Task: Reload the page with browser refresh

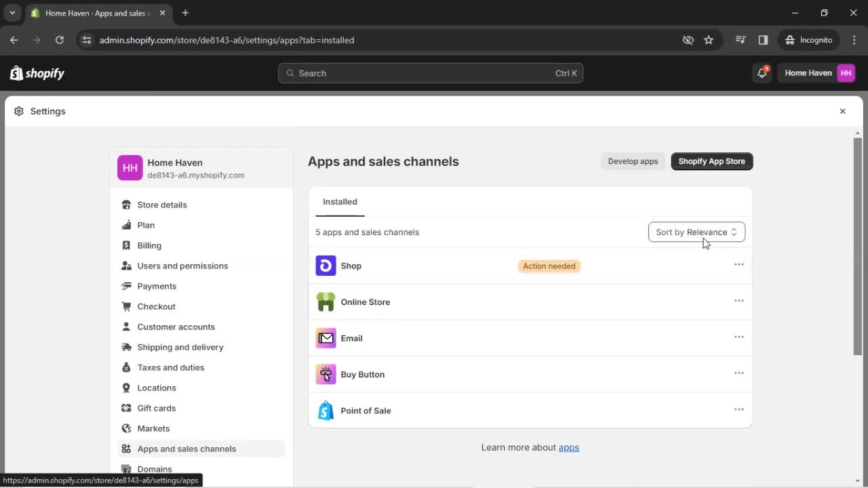Action: click(60, 40)
